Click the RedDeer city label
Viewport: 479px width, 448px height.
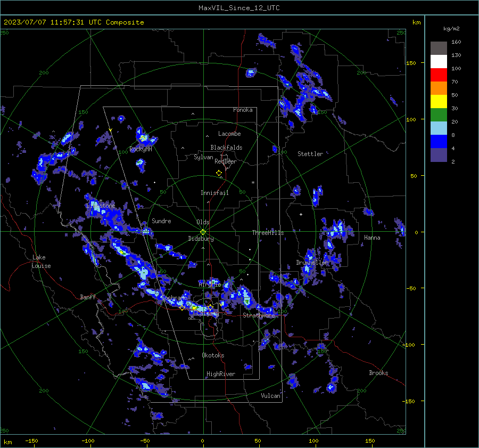(x=226, y=161)
